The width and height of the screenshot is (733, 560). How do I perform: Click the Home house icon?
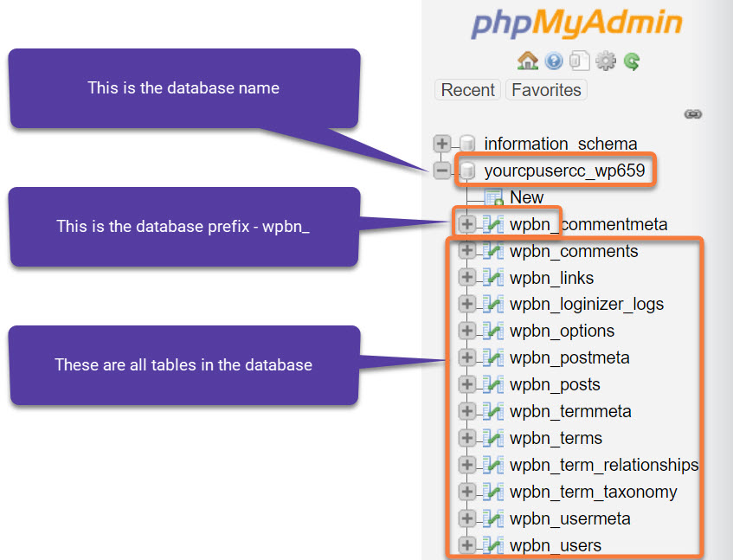[527, 61]
